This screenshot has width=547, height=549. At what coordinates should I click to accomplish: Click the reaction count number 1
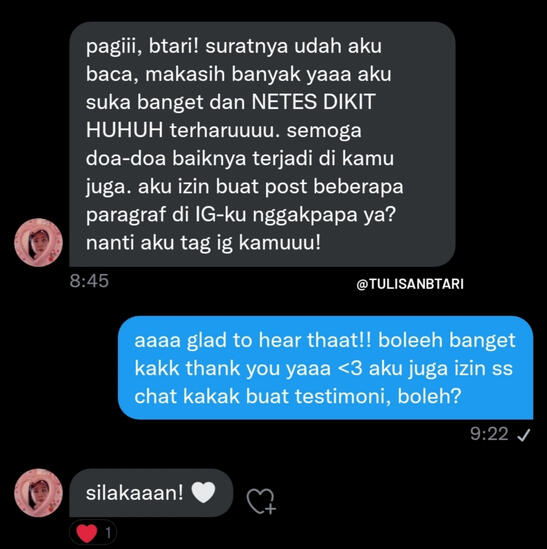[x=108, y=533]
